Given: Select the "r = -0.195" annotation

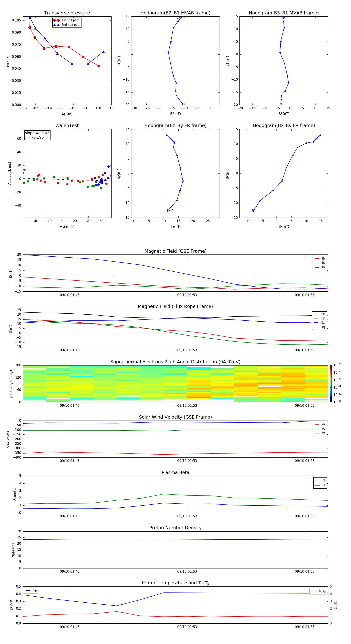Looking at the screenshot, I should click(x=34, y=137).
